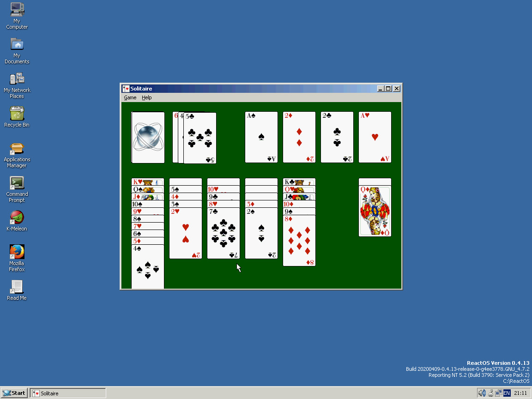532x399 pixels.
Task: Click the stock deck card back
Action: point(148,137)
